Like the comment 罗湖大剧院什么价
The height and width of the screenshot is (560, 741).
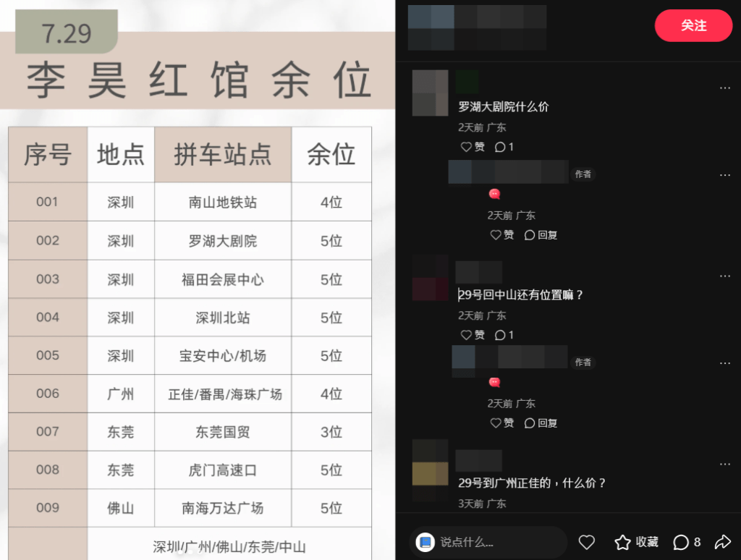(x=473, y=147)
